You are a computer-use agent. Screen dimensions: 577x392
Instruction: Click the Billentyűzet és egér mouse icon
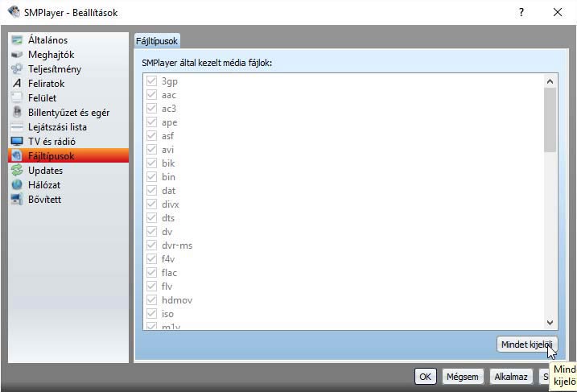[17, 112]
